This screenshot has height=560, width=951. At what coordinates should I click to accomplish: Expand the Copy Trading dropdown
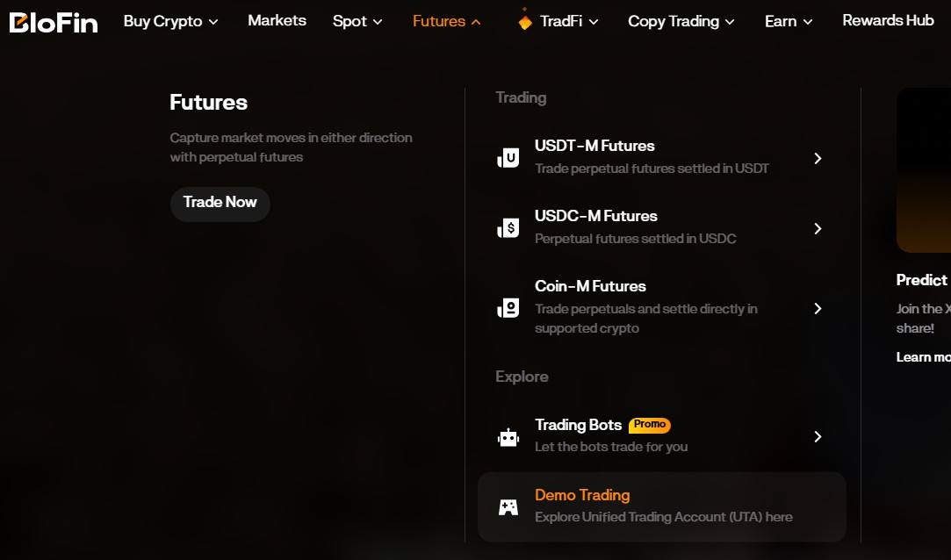coord(681,21)
